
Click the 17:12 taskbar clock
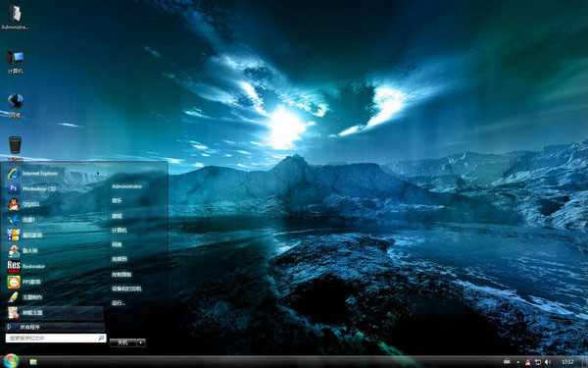tap(567, 362)
